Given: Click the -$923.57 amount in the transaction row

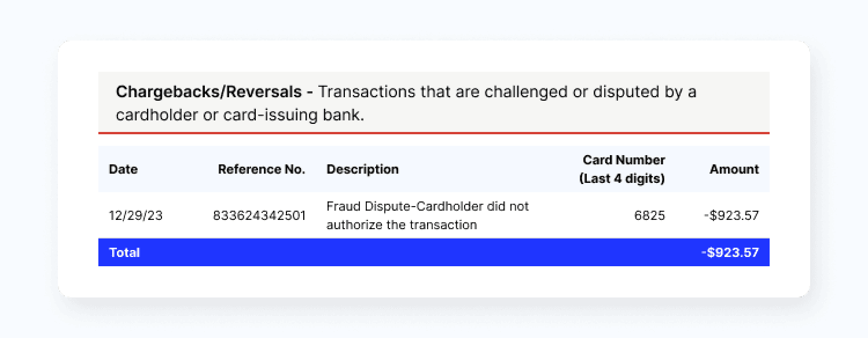Looking at the screenshot, I should coord(731,216).
